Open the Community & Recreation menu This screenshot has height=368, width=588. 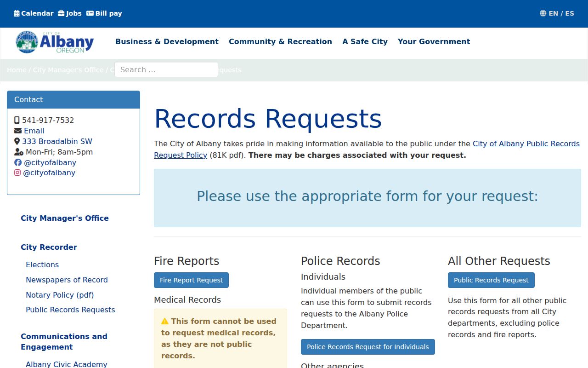click(x=280, y=41)
